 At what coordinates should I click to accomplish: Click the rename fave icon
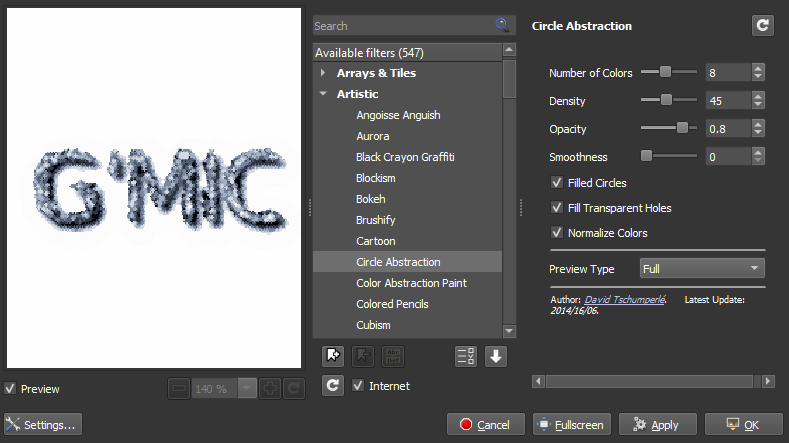[393, 356]
